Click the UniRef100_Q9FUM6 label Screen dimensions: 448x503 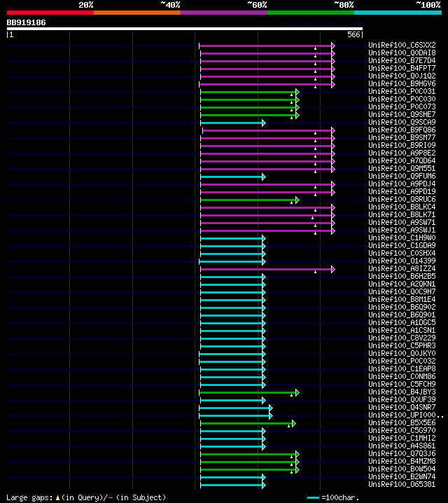coord(402,176)
